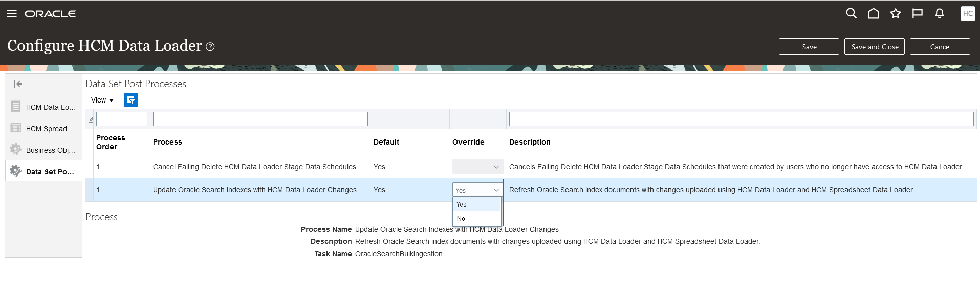Open Override dropdown for Cancel Failing Delete row
The height and width of the screenshot is (285, 980).
coord(477,167)
